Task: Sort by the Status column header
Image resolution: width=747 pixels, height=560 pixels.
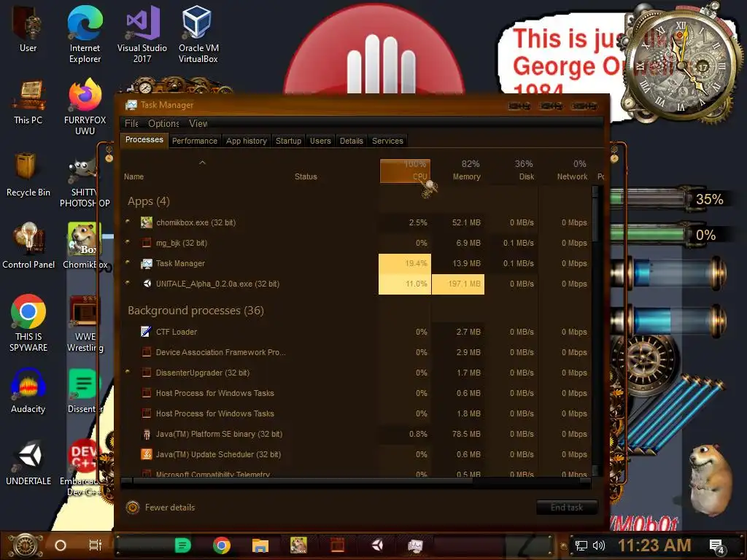Action: tap(333, 171)
